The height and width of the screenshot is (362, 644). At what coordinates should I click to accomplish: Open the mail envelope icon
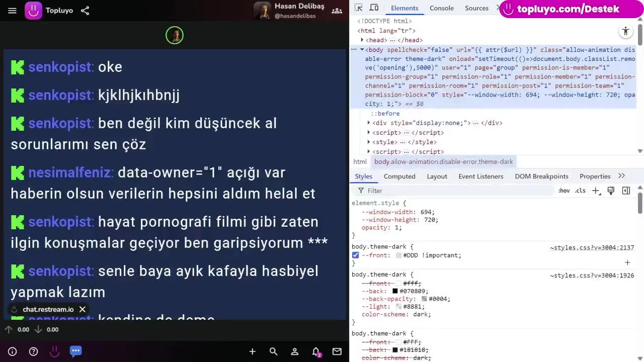[337, 351]
